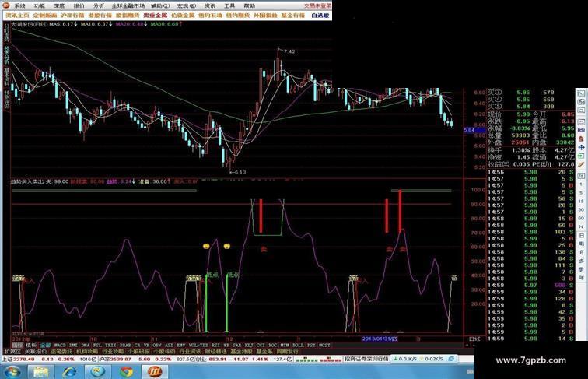
Task: Select the OBV indicator tab
Action: click(x=157, y=345)
